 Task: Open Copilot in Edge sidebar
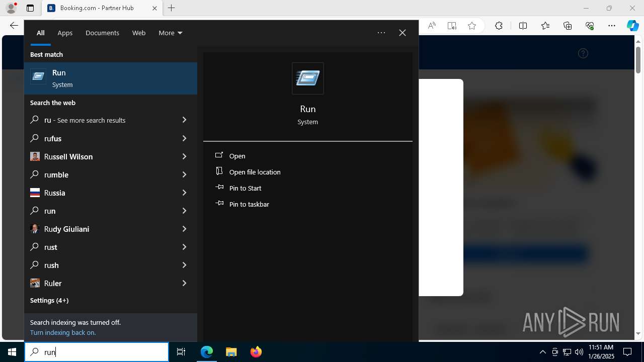(x=633, y=26)
